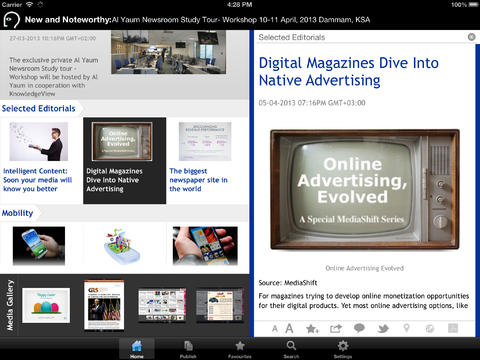Click the 'Source: MediaShift' line
Image resolution: width=480 pixels, height=360 pixels.
(288, 283)
